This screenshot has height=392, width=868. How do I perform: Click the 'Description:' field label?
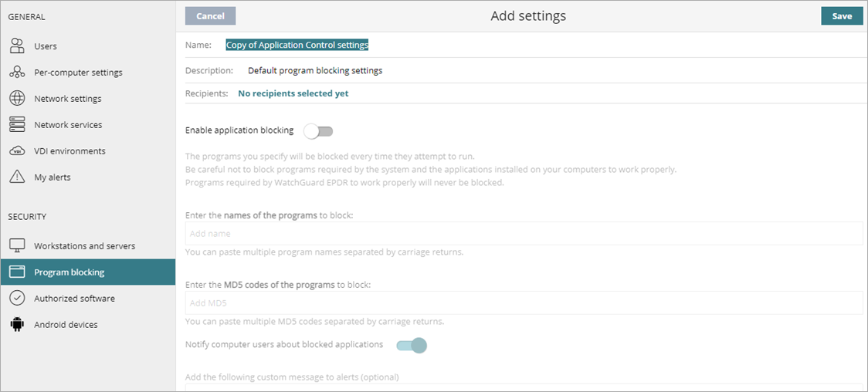tap(209, 71)
